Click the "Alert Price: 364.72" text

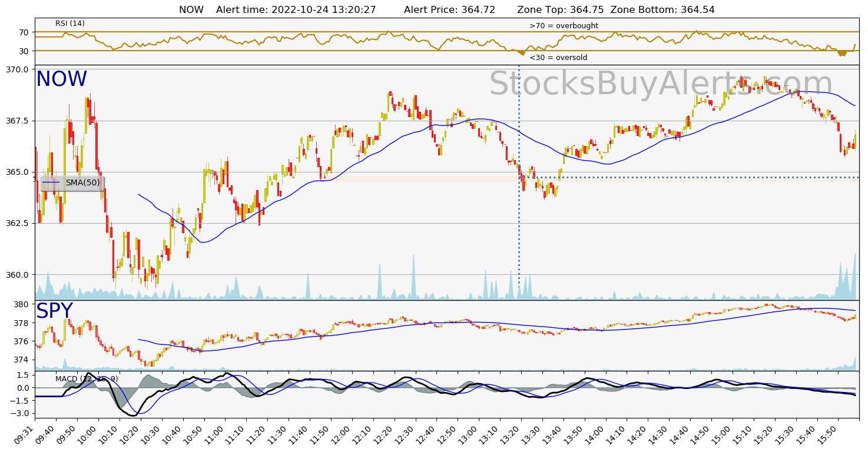(x=449, y=10)
